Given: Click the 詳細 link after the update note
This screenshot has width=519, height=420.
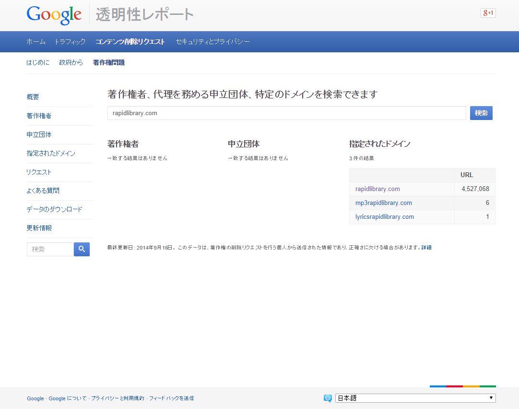Looking at the screenshot, I should 426,247.
